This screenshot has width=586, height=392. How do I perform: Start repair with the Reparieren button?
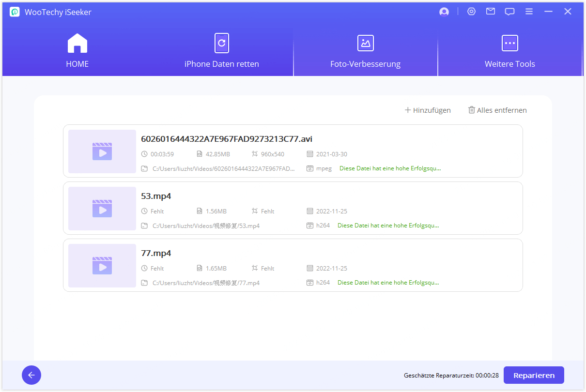point(534,375)
